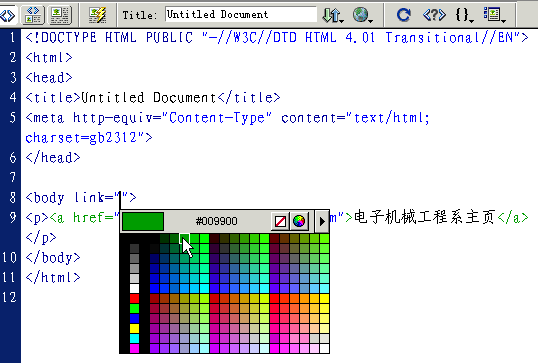The image size is (538, 363).
Task: Show Code and Design split view
Action: (33, 15)
